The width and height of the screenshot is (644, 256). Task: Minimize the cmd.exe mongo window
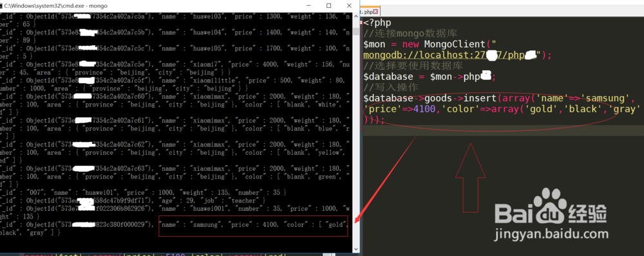[309, 6]
